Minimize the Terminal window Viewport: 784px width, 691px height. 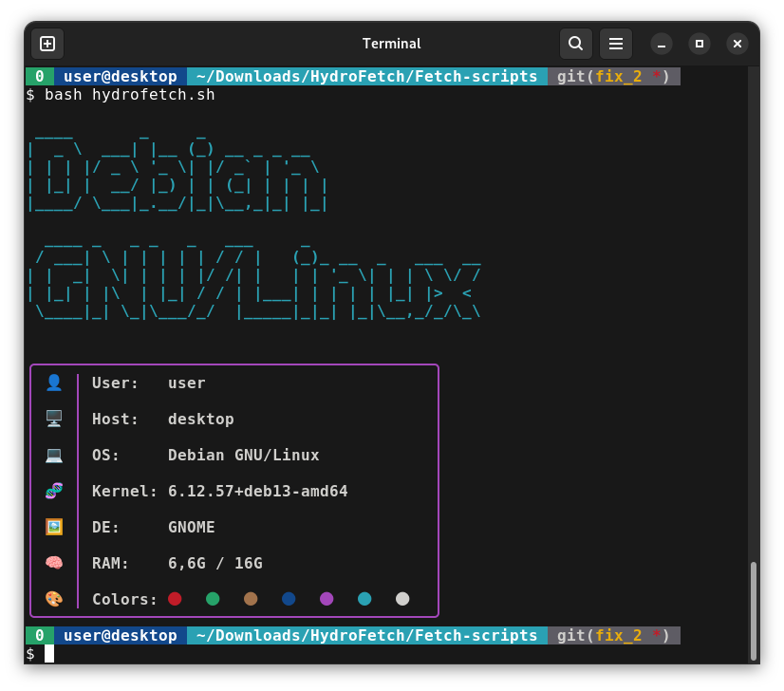click(x=662, y=44)
